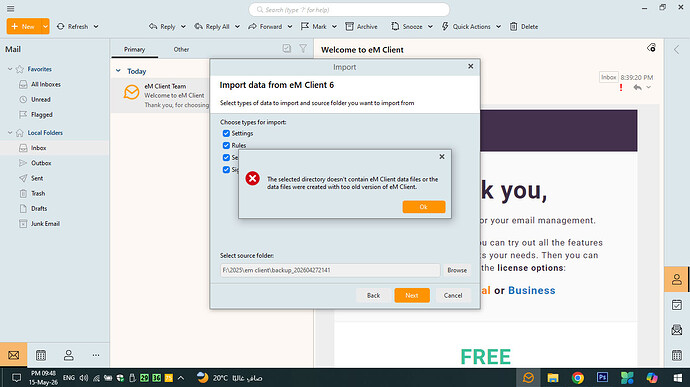Click the source folder path field
The image size is (690, 387).
point(330,270)
